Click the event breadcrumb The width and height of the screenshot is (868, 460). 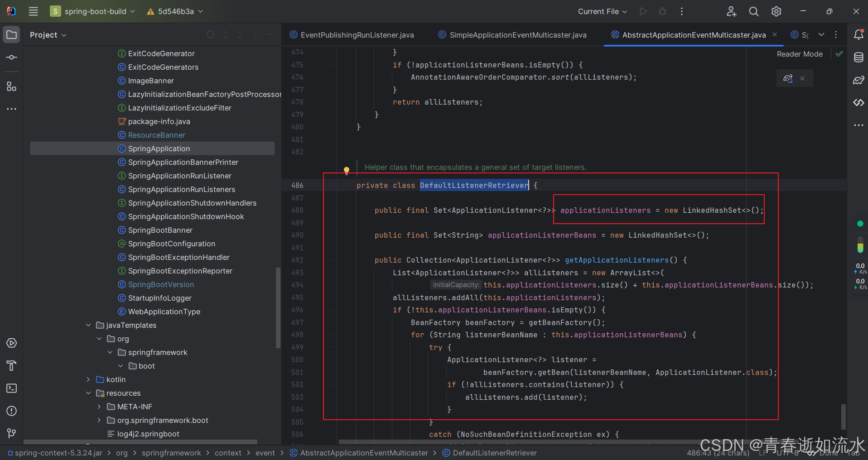tap(265, 453)
